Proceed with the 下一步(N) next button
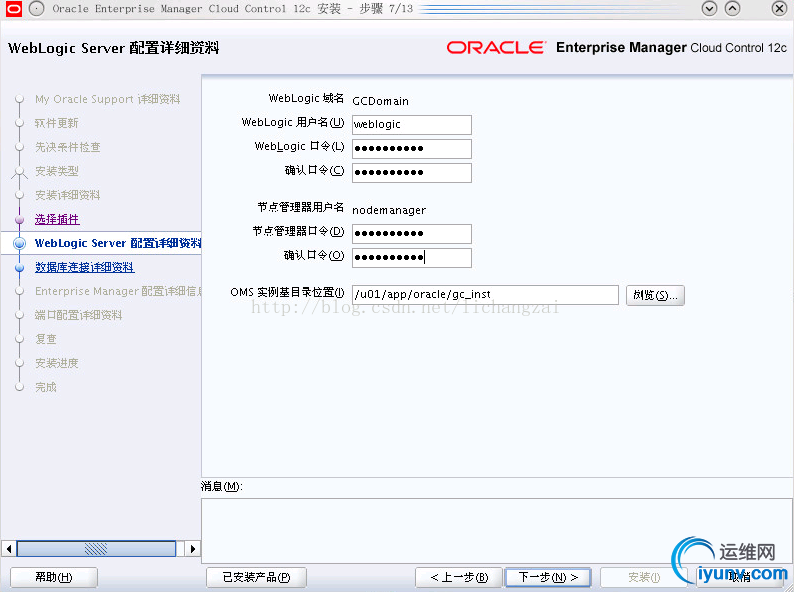The image size is (794, 592). click(x=548, y=577)
